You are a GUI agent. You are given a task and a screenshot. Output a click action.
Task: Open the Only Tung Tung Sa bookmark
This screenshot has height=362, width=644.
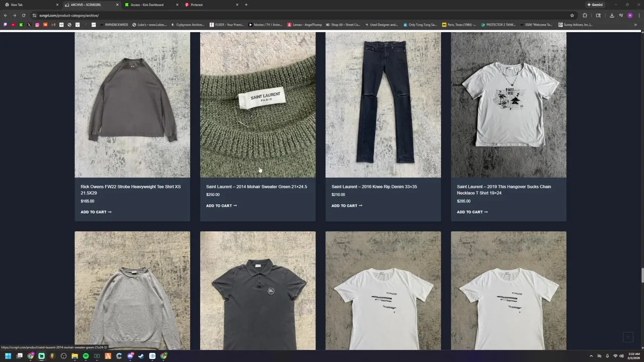(x=420, y=25)
